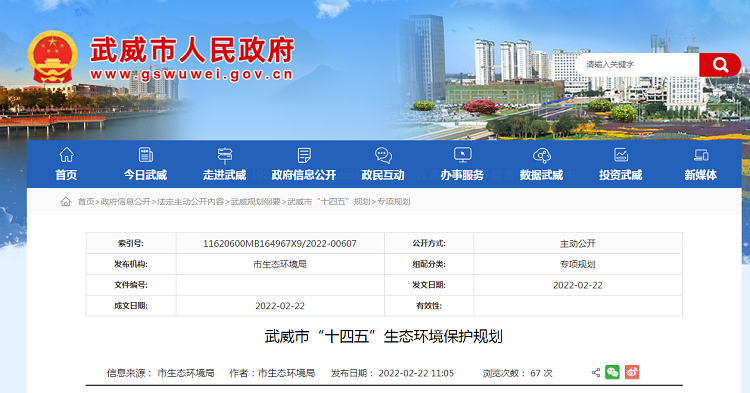This screenshot has width=750, height=393.
Task: Focus the keyword search input field
Action: [637, 65]
